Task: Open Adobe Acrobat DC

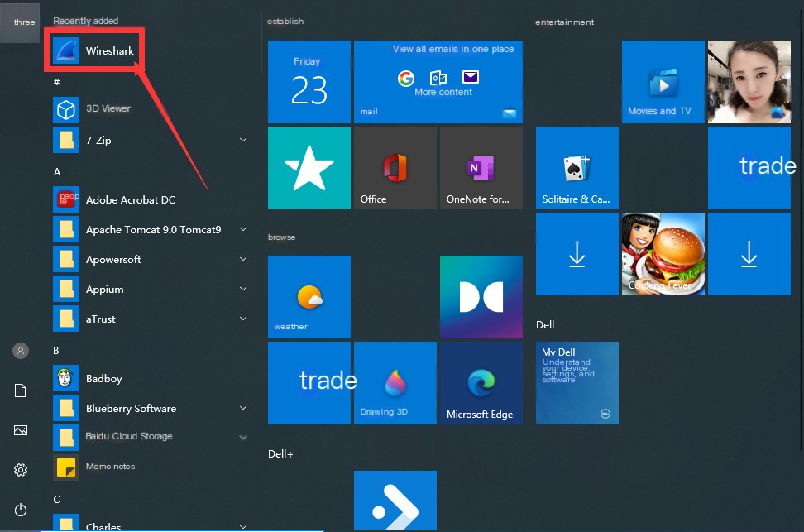Action: point(115,199)
